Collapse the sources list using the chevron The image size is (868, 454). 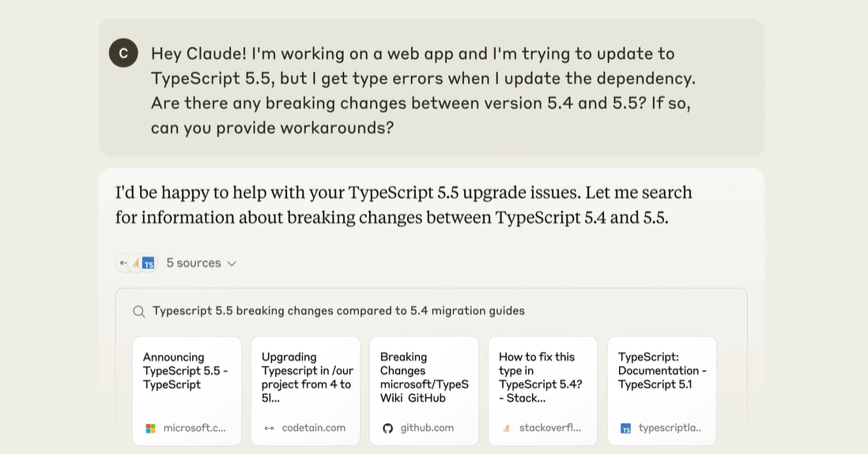[232, 263]
